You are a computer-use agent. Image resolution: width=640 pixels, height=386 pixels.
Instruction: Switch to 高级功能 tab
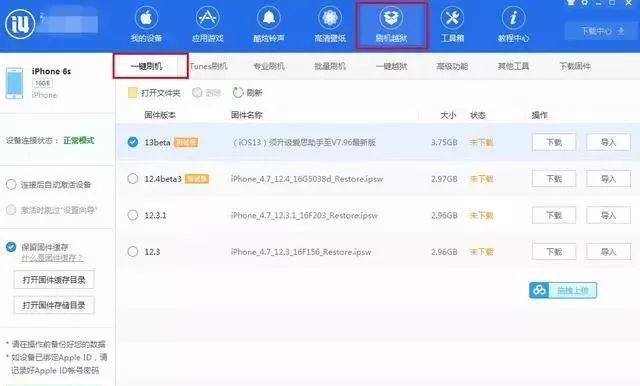pos(452,66)
